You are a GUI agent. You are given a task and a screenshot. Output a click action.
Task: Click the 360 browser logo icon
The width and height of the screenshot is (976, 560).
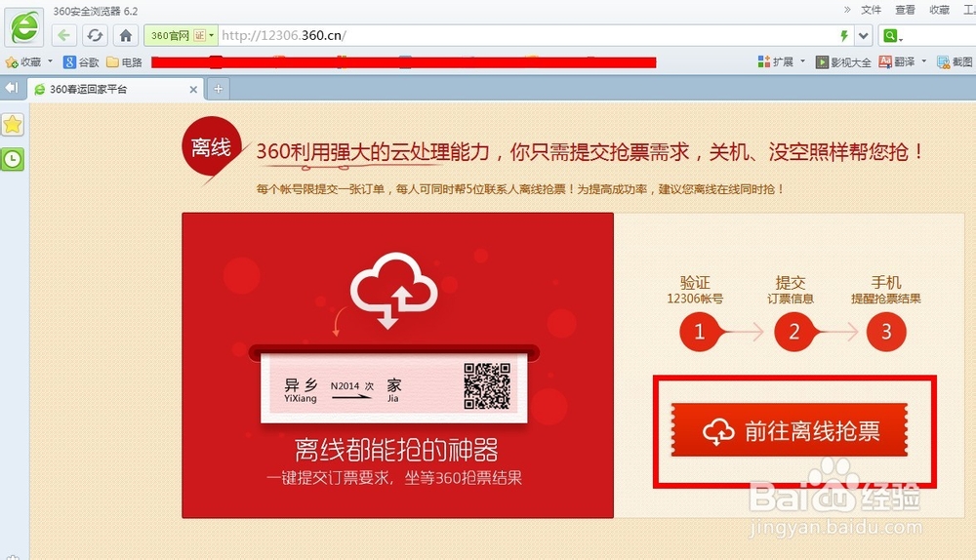[x=24, y=27]
